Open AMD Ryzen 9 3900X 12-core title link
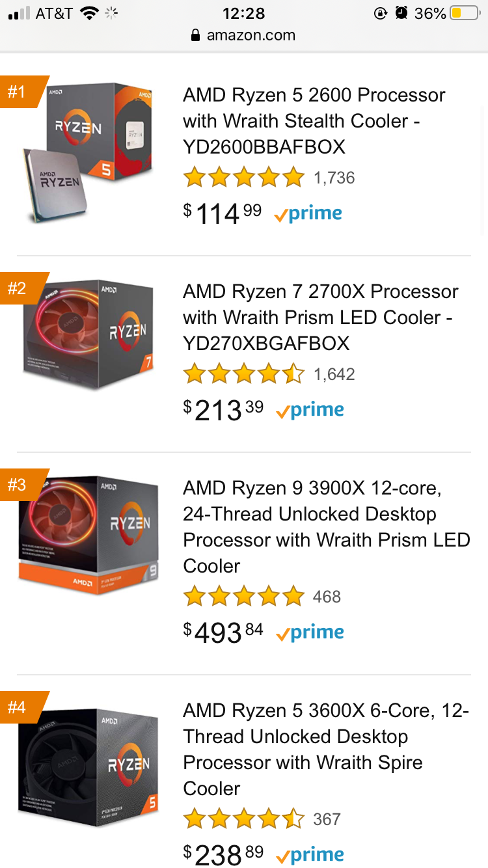 [x=325, y=527]
